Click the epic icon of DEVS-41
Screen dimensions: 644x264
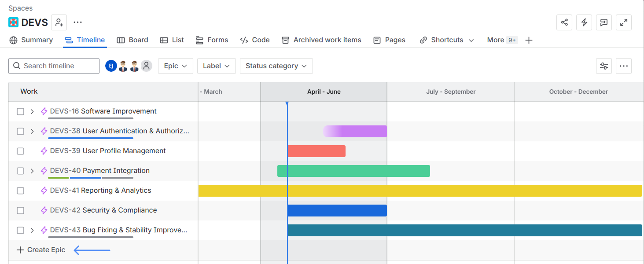[44, 191]
